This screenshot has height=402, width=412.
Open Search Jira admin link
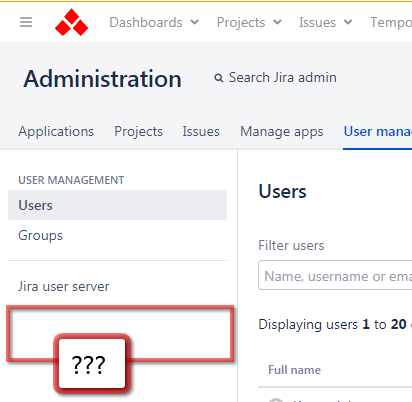tap(282, 78)
